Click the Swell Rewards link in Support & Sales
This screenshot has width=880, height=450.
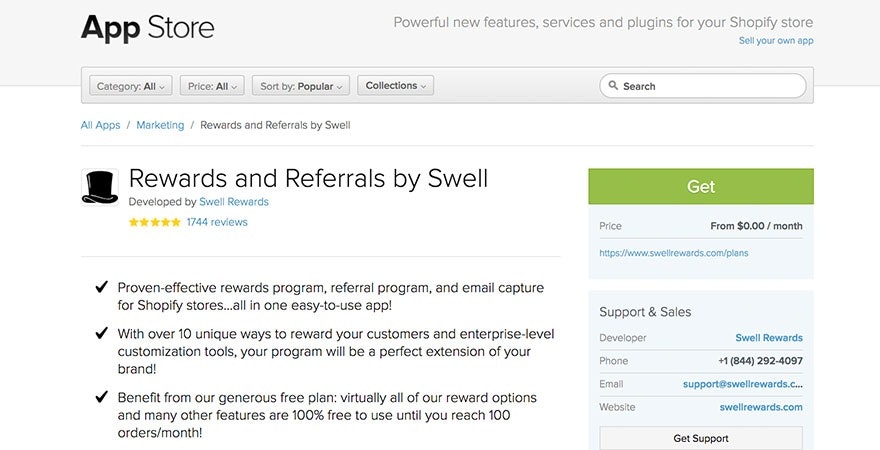click(768, 338)
